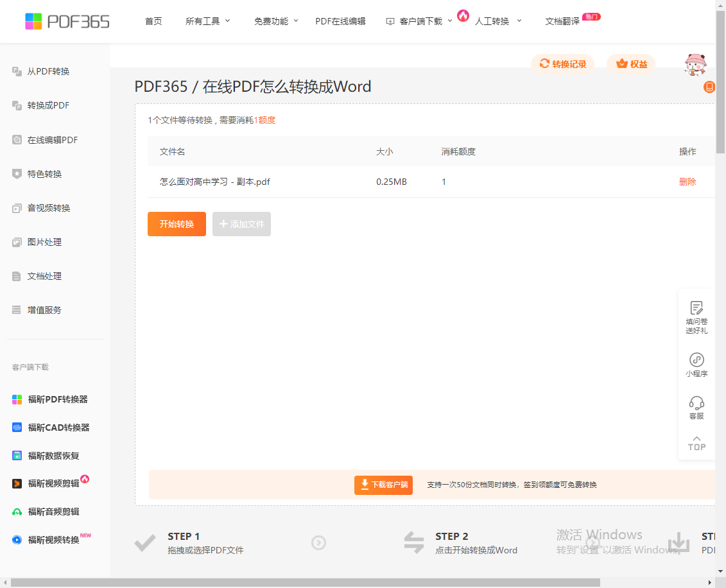Open the 客户端下载 dropdown

pos(420,21)
